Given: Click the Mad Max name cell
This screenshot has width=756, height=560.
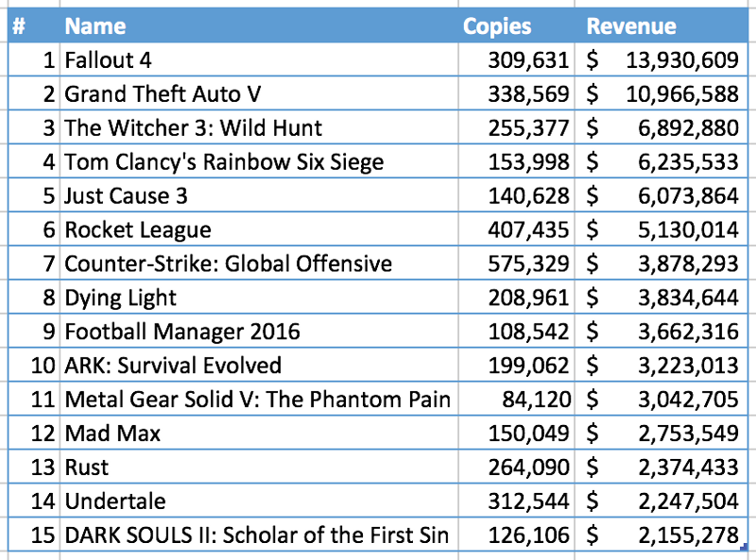Looking at the screenshot, I should [259, 433].
